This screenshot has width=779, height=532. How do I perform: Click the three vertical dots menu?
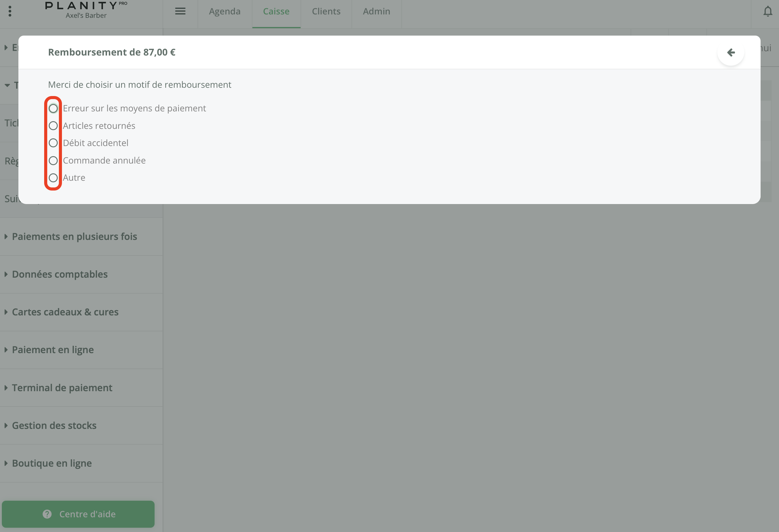pos(10,11)
